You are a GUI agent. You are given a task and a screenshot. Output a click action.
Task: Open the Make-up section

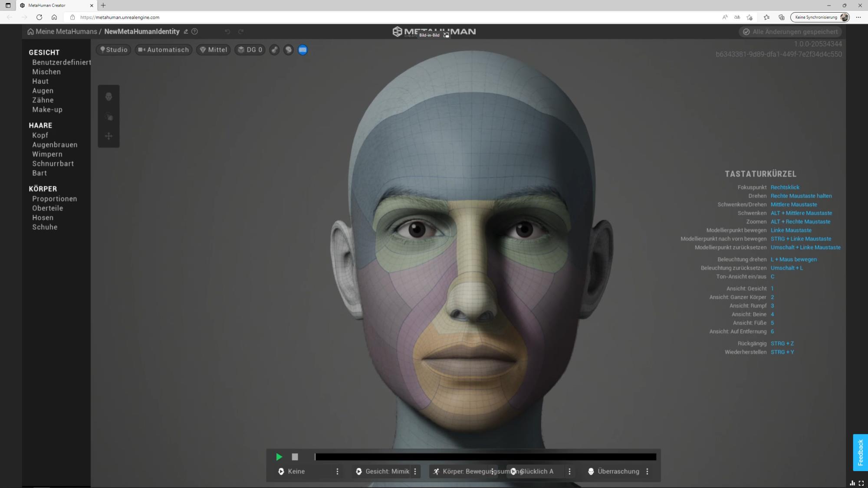[47, 110]
